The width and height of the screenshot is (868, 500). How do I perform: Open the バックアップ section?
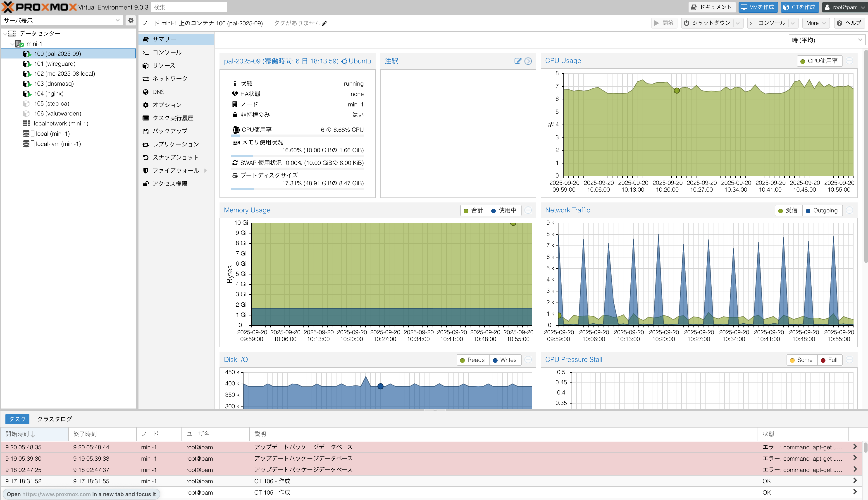[x=170, y=131]
